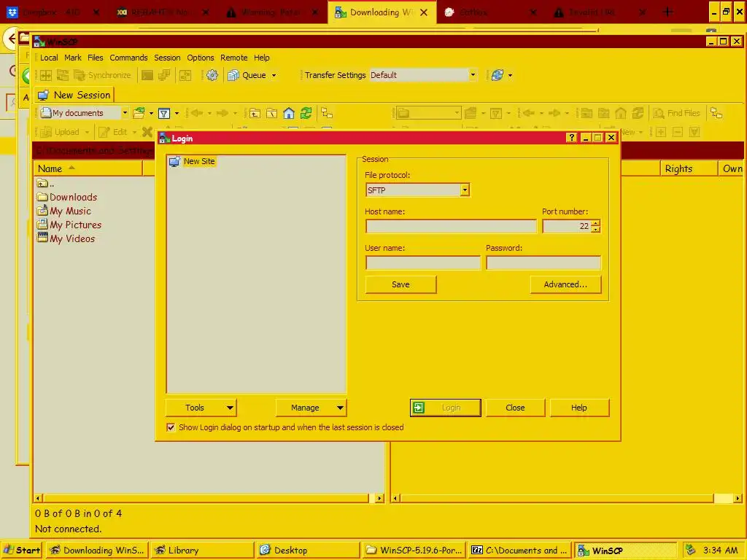Viewport: 747px width, 560px height.
Task: Click the Keep Remote Directory up to Date icon
Action: pos(63,75)
